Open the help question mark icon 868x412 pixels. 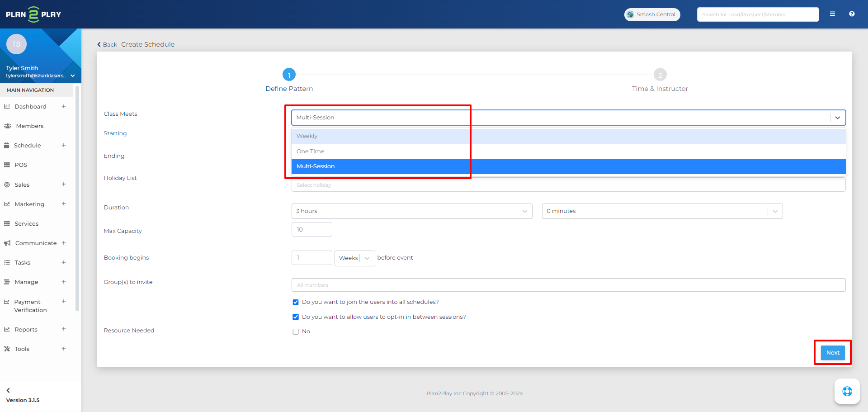[x=852, y=14]
